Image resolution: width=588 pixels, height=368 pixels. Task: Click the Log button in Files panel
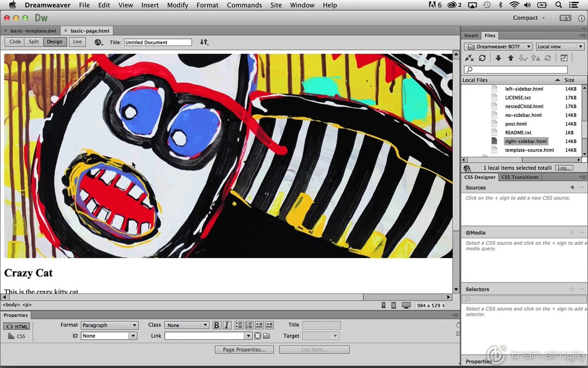[564, 168]
